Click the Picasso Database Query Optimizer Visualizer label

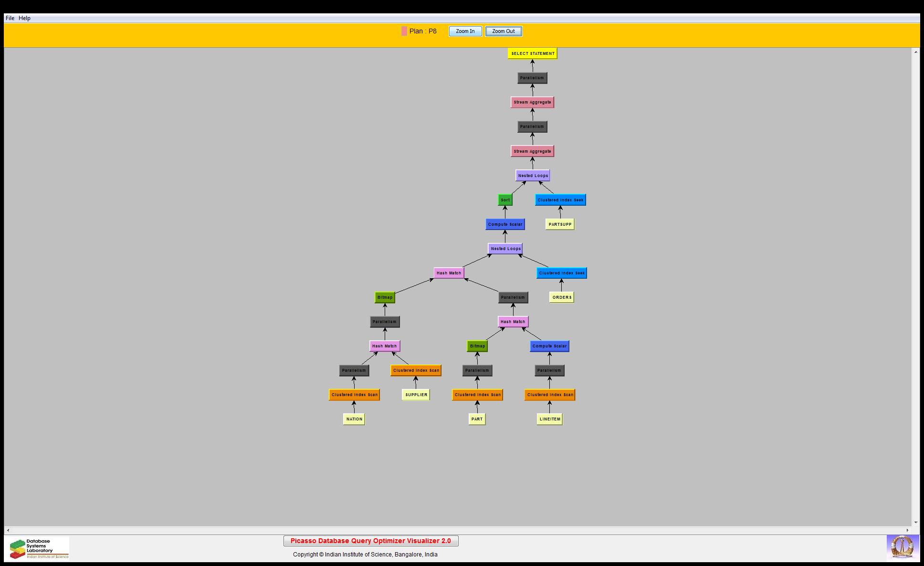click(371, 541)
